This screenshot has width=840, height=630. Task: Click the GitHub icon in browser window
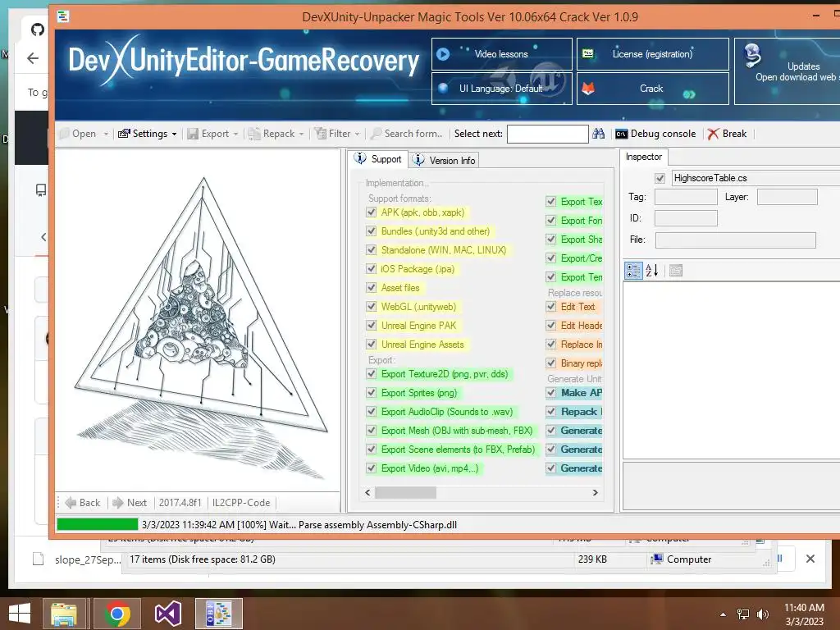point(38,30)
